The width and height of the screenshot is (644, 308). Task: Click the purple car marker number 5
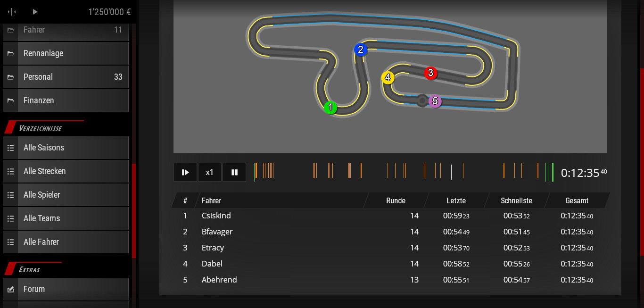[435, 101]
